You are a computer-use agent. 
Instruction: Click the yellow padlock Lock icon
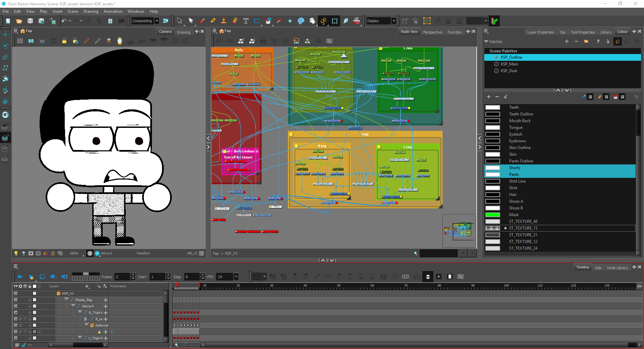click(x=64, y=41)
